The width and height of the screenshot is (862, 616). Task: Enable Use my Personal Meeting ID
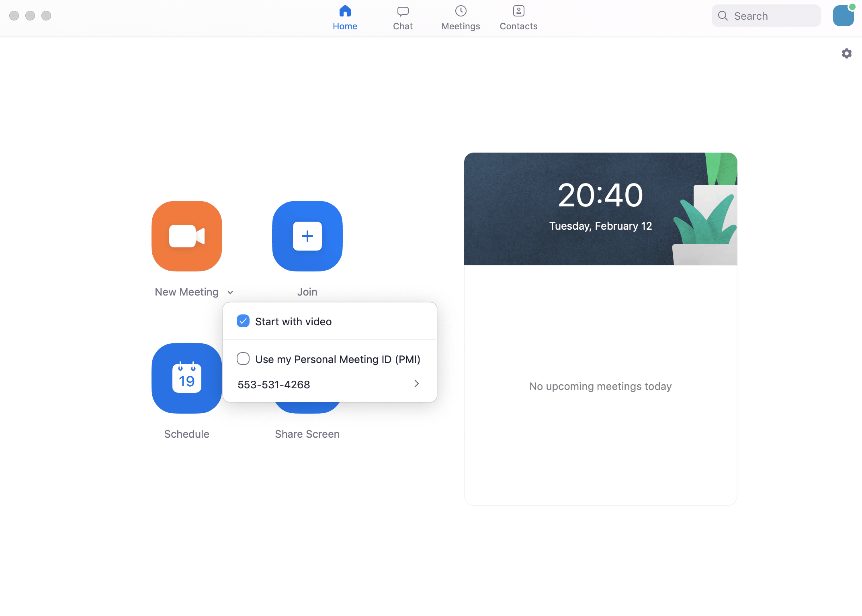click(243, 359)
